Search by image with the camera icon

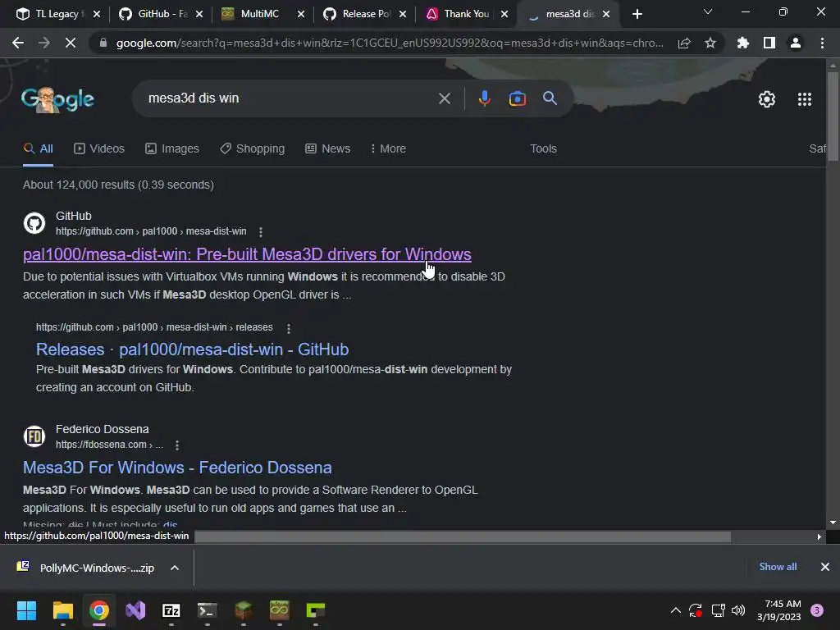[517, 98]
